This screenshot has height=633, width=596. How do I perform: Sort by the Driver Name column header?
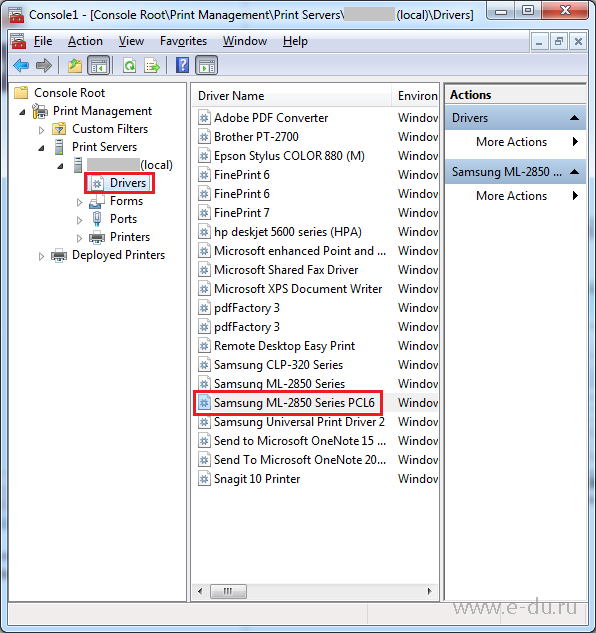[292, 96]
